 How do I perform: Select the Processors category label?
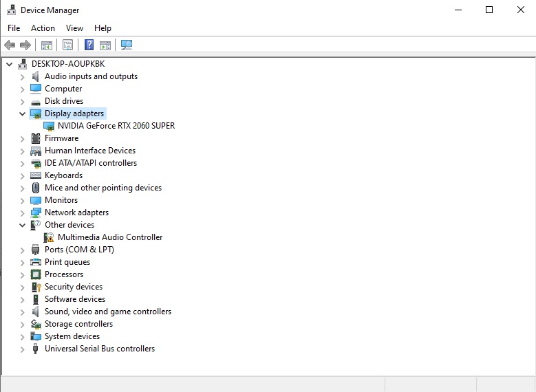click(64, 274)
